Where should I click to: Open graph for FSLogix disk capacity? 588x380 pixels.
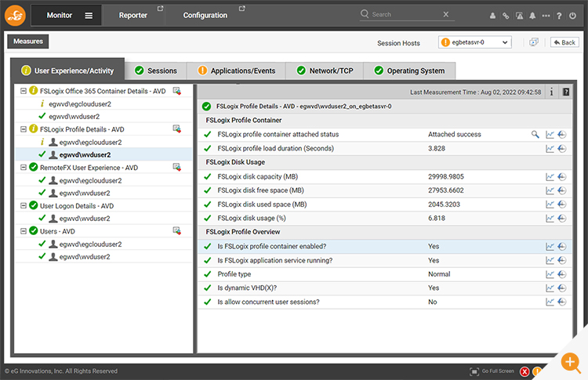(550, 177)
